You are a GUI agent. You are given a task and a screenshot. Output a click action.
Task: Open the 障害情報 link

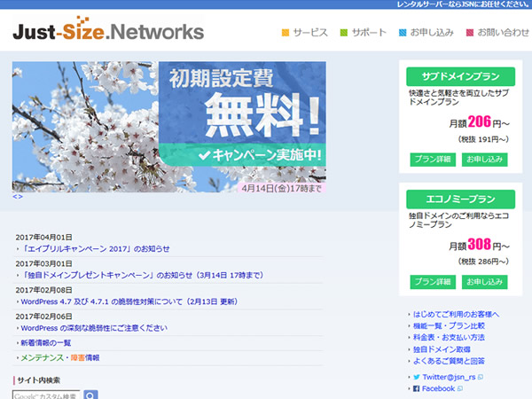click(85, 358)
